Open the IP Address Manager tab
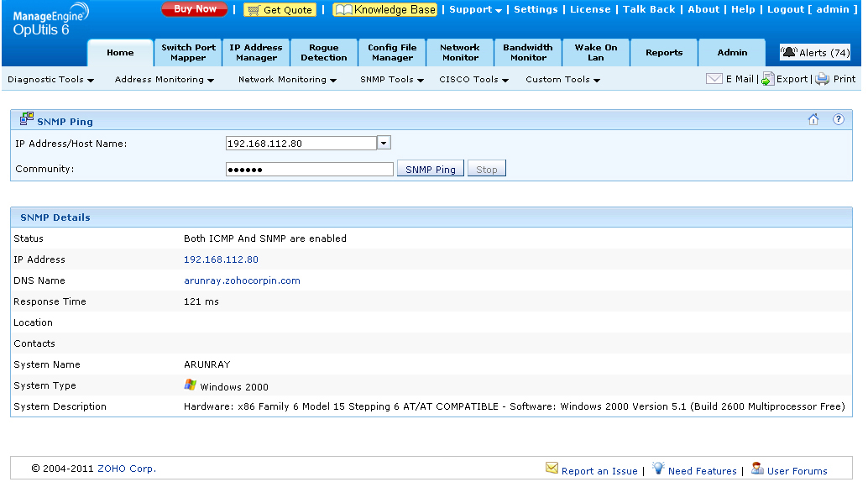The width and height of the screenshot is (868, 482). tap(256, 53)
